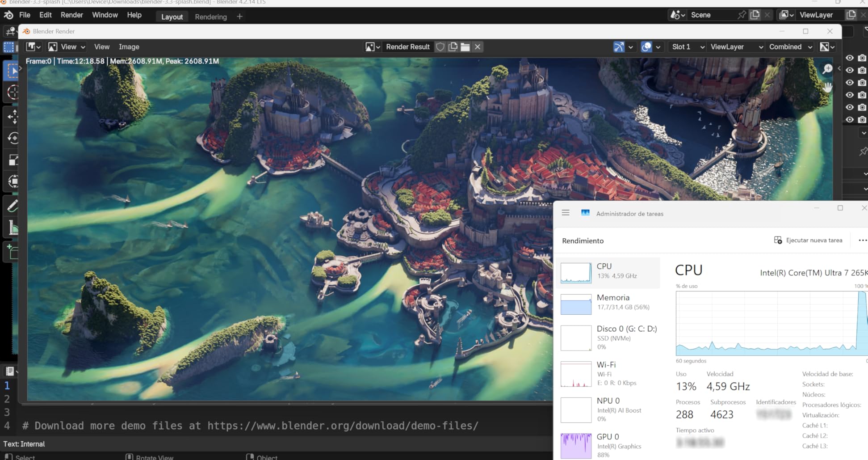Click the pan hand gizmo on the render
The width and height of the screenshot is (868, 460).
(827, 87)
